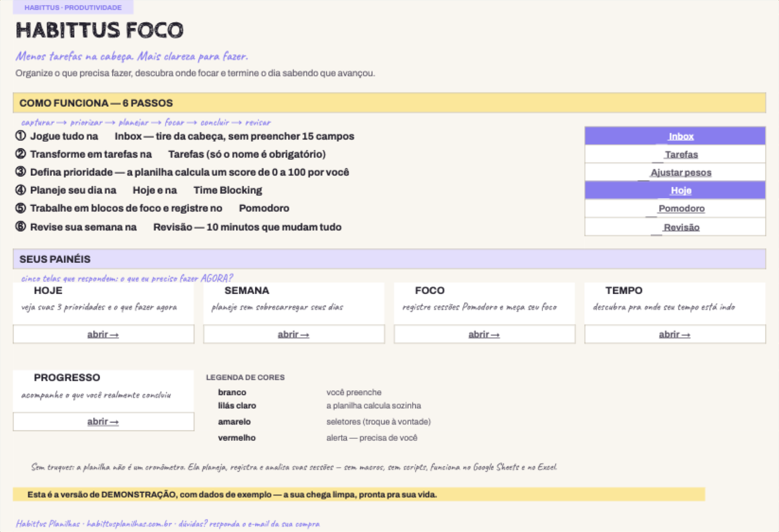Click the circled number 6 step icon
Screen dimensions: 779x532
21,226
